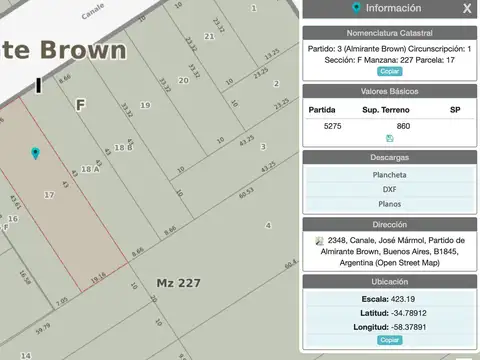Click the Dirección section header
480x360 pixels.
(390, 224)
